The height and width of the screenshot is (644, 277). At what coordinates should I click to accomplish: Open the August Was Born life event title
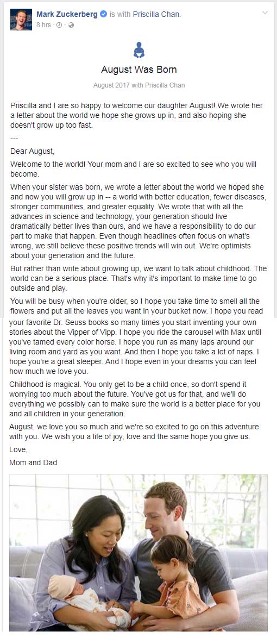139,70
